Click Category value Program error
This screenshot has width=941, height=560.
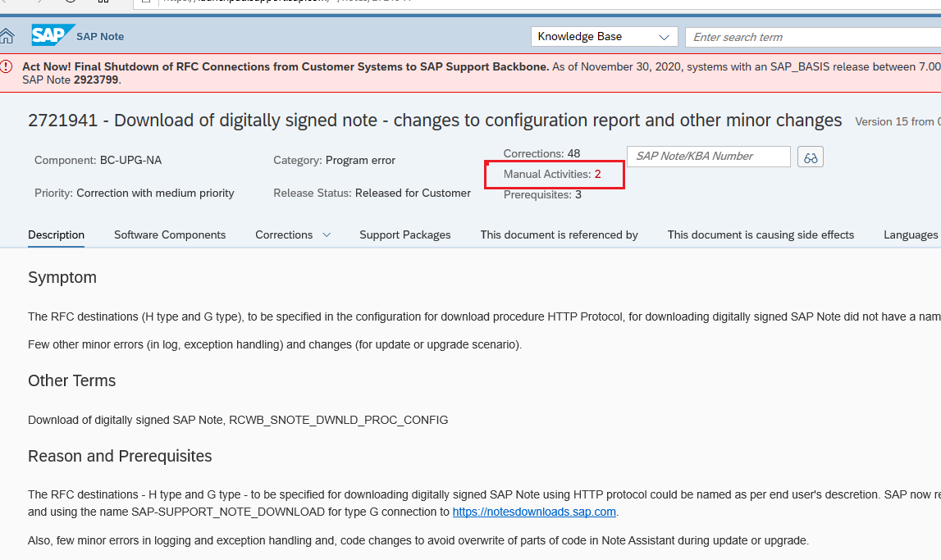click(360, 160)
